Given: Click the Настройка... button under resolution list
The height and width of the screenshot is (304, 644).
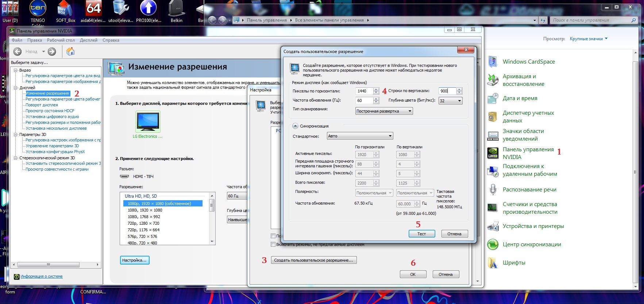Looking at the screenshot, I should click(x=135, y=260).
